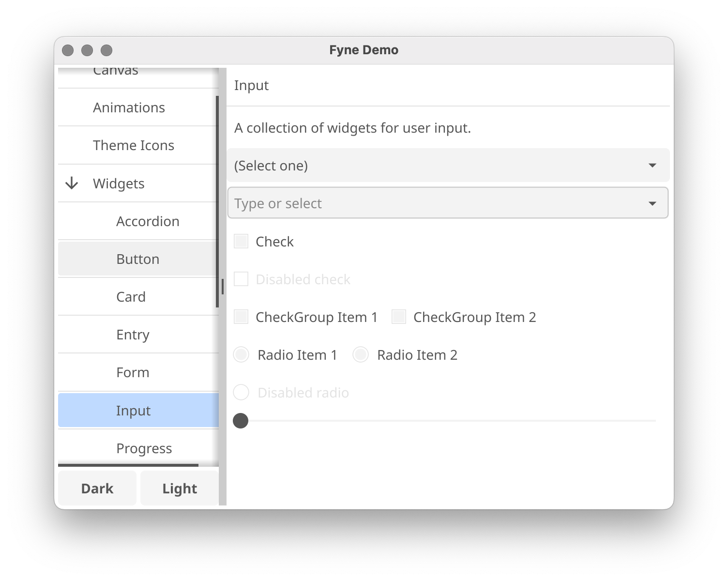The height and width of the screenshot is (581, 728).
Task: Select Radio Item 1
Action: 241,354
